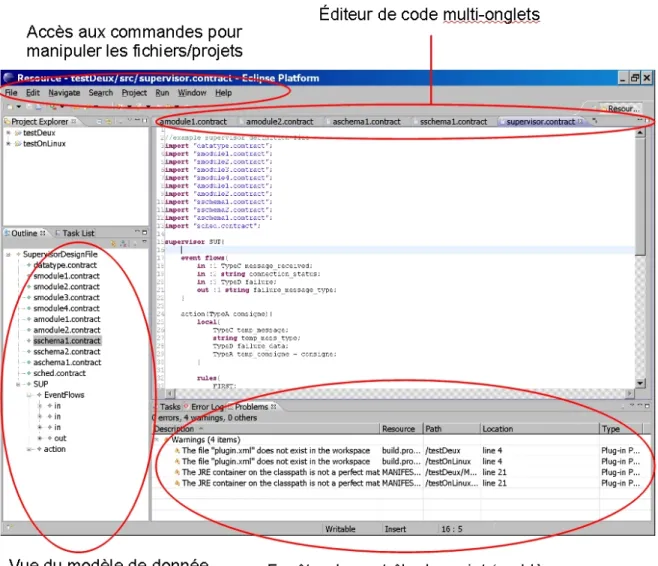Image resolution: width=658 pixels, height=566 pixels.
Task: Click the editor horizontal scrollbar left arrow
Action: [x=170, y=394]
